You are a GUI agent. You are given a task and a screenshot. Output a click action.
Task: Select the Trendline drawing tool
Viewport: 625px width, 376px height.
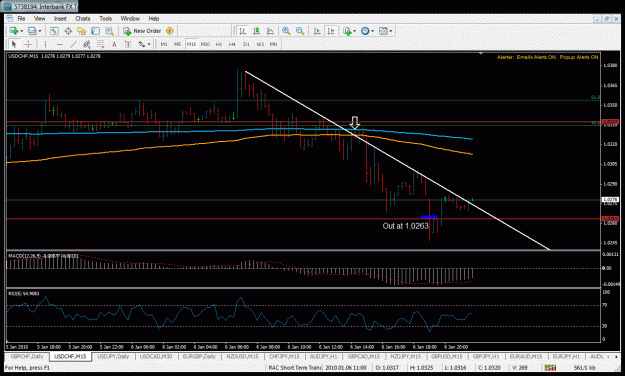pos(73,44)
